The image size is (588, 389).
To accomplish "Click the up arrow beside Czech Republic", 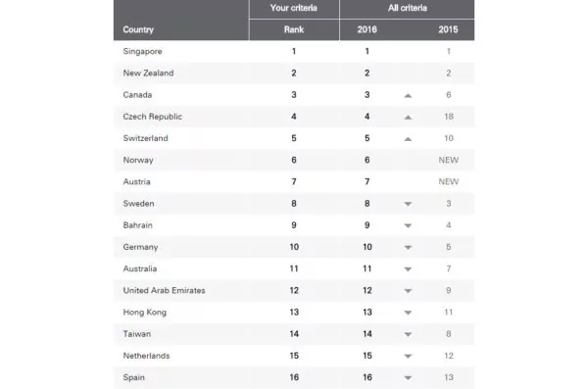I will 408,118.
